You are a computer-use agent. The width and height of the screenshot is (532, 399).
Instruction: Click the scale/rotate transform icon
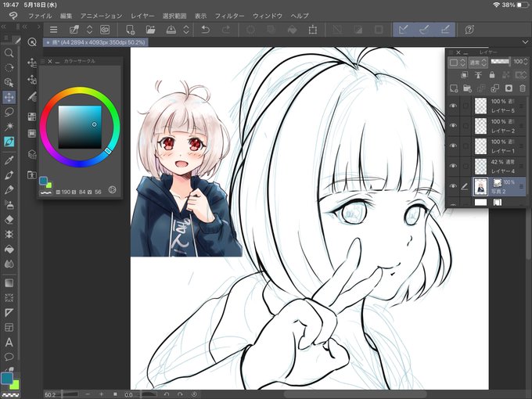[312, 30]
